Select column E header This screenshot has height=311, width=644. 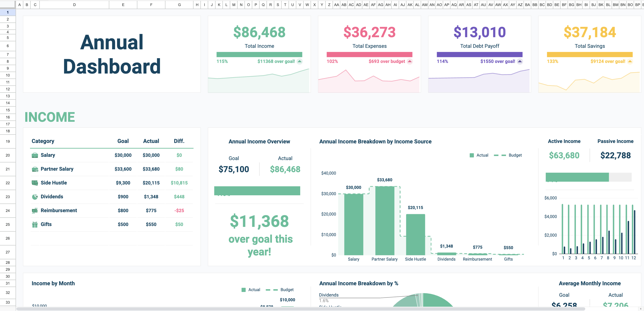coord(123,5)
